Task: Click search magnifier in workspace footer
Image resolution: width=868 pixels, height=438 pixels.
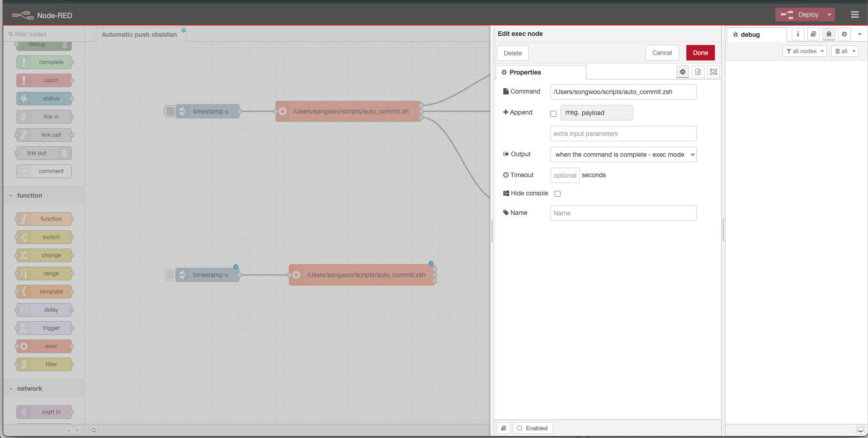Action: 94,430
